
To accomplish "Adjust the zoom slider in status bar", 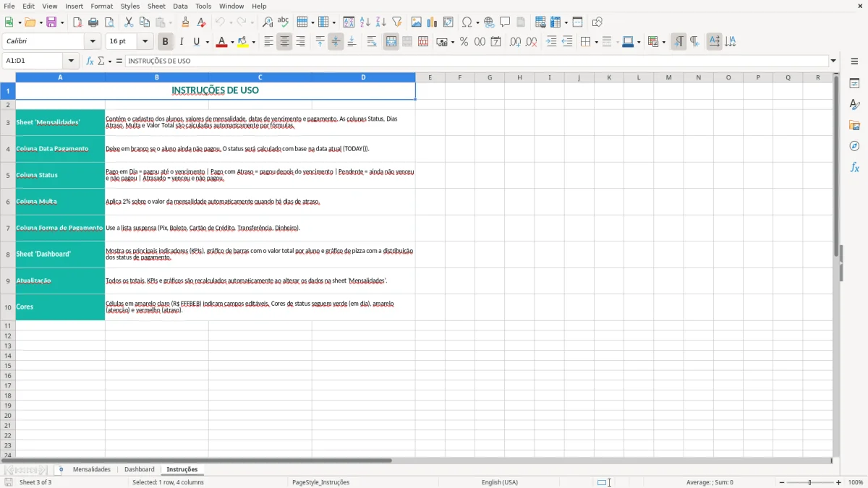I will tap(809, 482).
